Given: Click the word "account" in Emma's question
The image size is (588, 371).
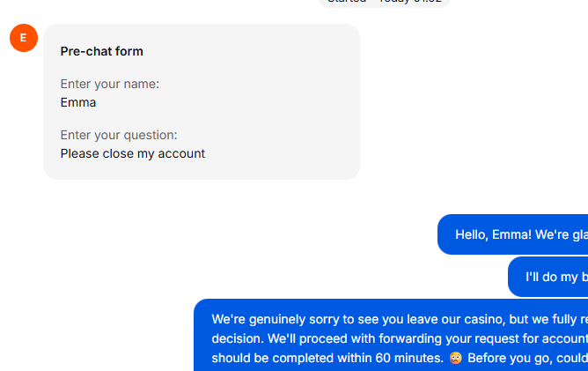Looking at the screenshot, I should point(180,153).
